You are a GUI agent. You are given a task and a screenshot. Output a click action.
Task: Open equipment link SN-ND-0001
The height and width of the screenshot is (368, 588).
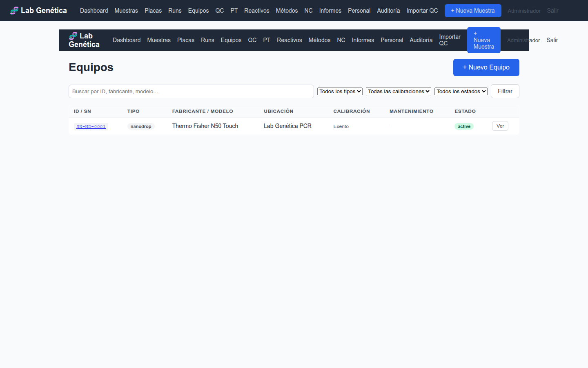(x=91, y=126)
